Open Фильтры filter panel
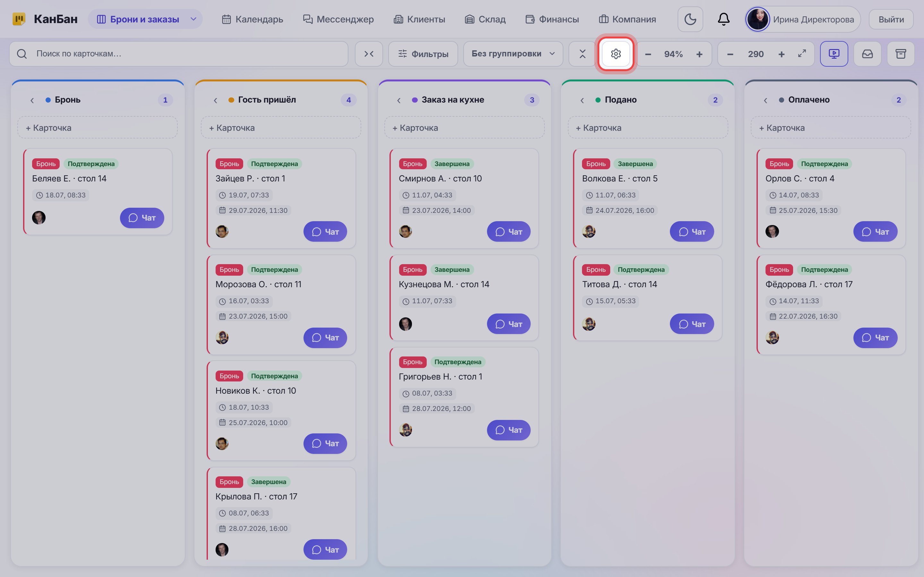This screenshot has width=924, height=577. [x=423, y=54]
